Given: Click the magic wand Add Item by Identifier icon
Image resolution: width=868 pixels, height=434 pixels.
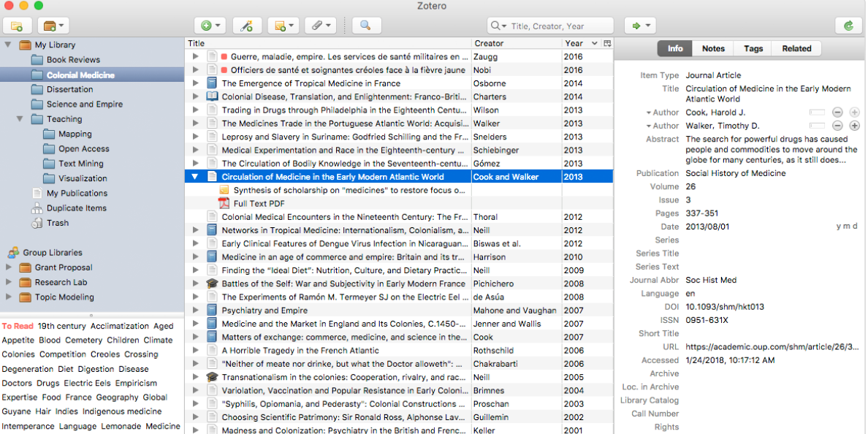Looking at the screenshot, I should [x=247, y=24].
